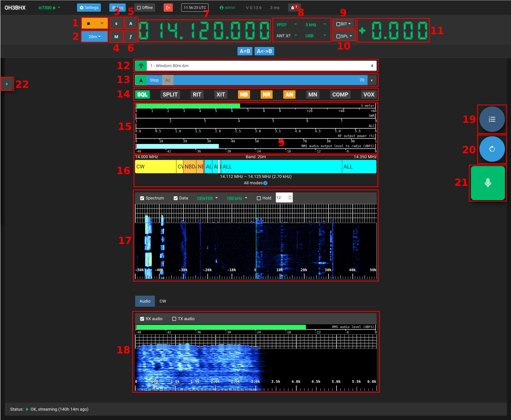This screenshot has width=511, height=420.
Task: Toggle the Offline checkbox
Action: [x=139, y=8]
